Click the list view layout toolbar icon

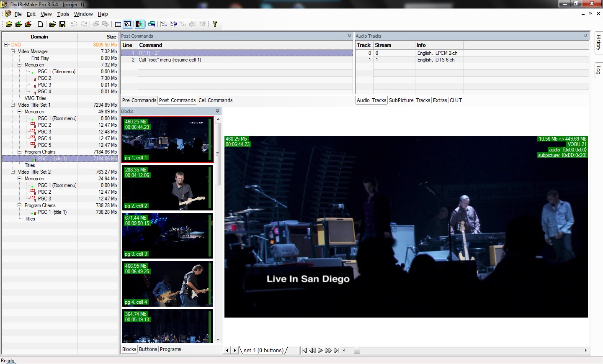coord(118,24)
